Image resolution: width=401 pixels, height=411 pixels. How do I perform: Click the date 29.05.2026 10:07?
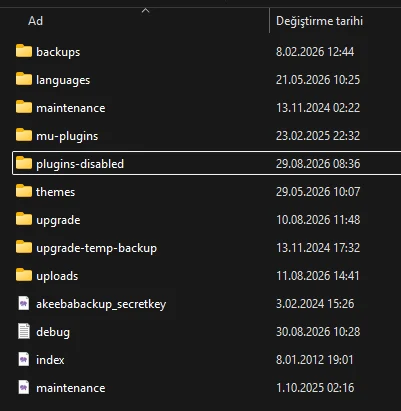[318, 191]
